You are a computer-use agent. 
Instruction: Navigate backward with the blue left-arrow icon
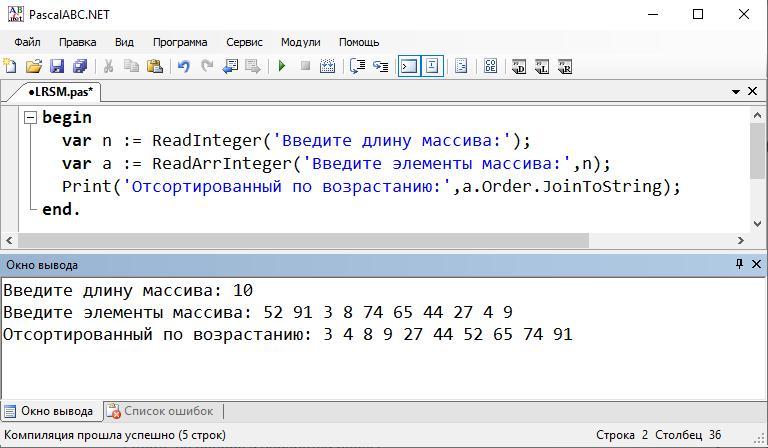[x=230, y=66]
